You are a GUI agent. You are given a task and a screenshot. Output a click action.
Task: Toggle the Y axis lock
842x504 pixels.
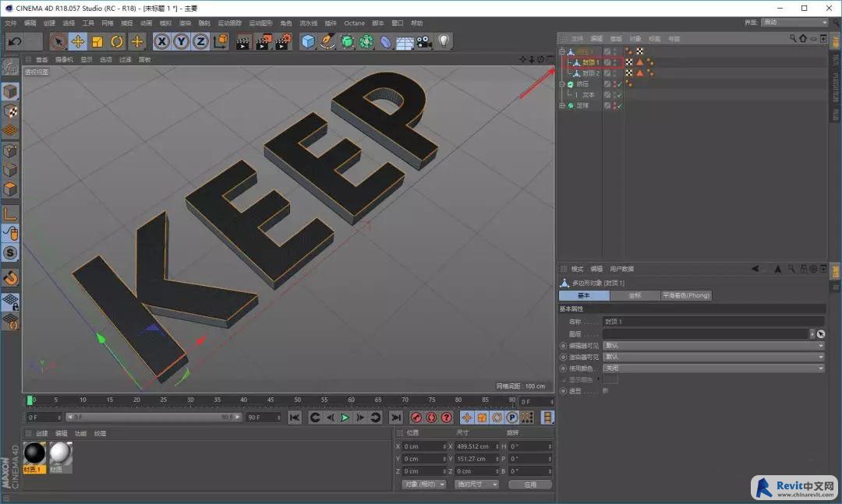(x=181, y=41)
